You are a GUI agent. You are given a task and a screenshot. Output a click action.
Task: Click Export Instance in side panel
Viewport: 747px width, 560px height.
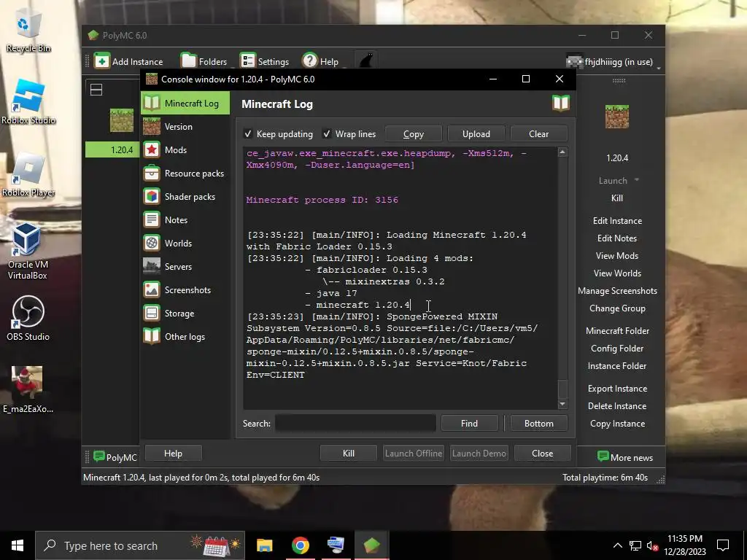(617, 389)
